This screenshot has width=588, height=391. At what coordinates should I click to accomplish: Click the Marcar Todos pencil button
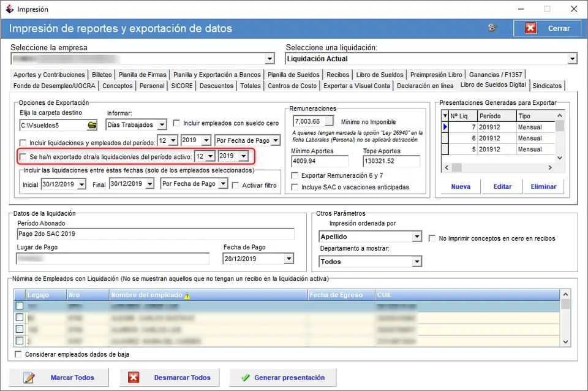pyautogui.click(x=59, y=378)
